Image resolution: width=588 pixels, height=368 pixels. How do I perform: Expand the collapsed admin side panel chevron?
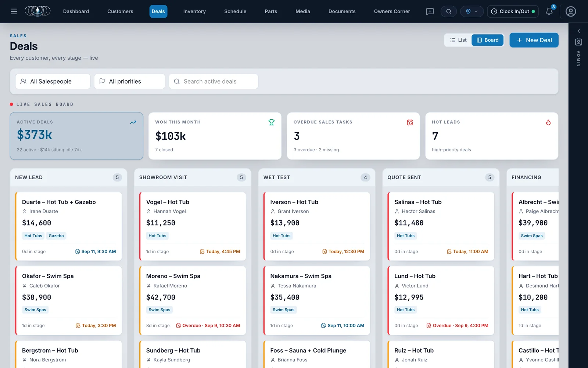(x=578, y=31)
